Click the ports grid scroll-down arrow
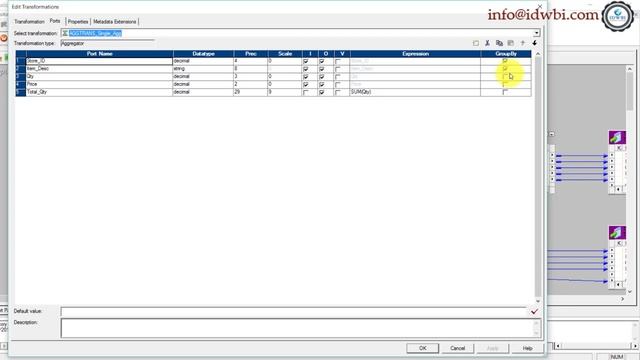 tap(538, 301)
